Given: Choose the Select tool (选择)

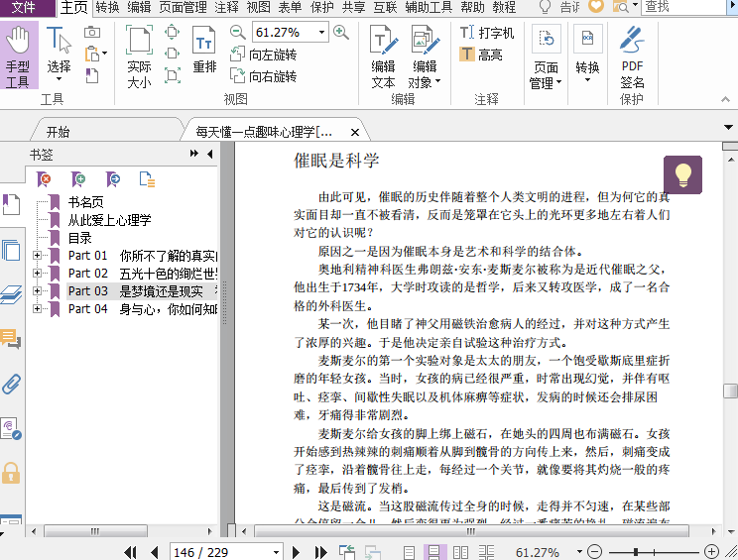Looking at the screenshot, I should (59, 55).
